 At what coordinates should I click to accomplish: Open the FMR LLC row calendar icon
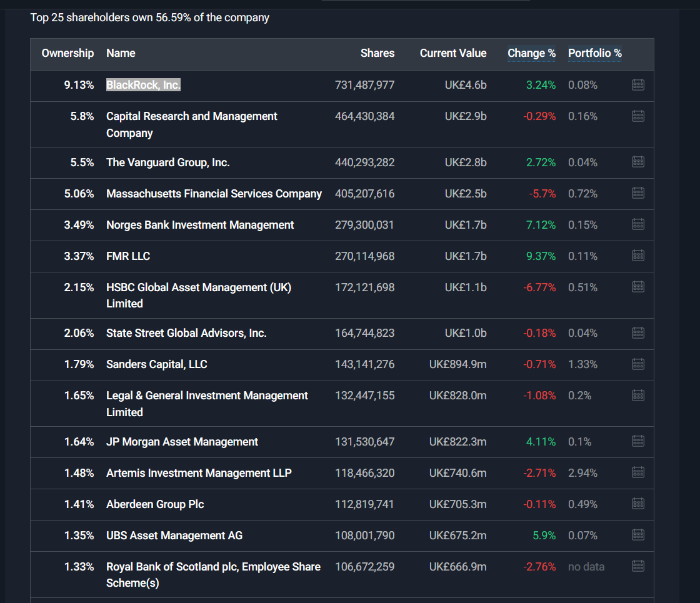637,256
